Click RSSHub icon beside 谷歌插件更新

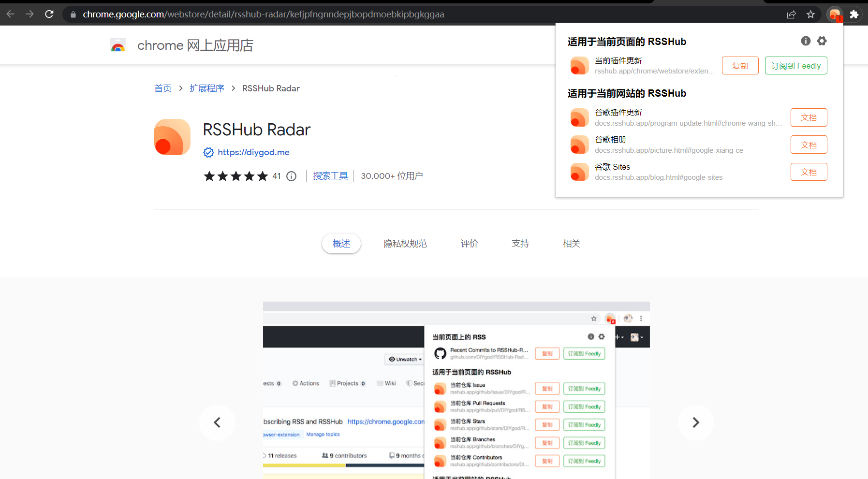tap(579, 117)
